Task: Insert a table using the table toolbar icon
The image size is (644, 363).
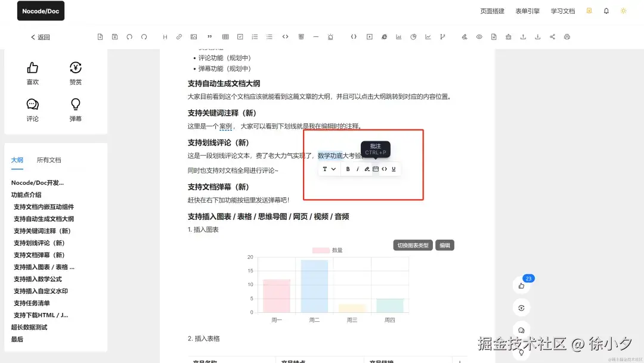Action: 224,36
